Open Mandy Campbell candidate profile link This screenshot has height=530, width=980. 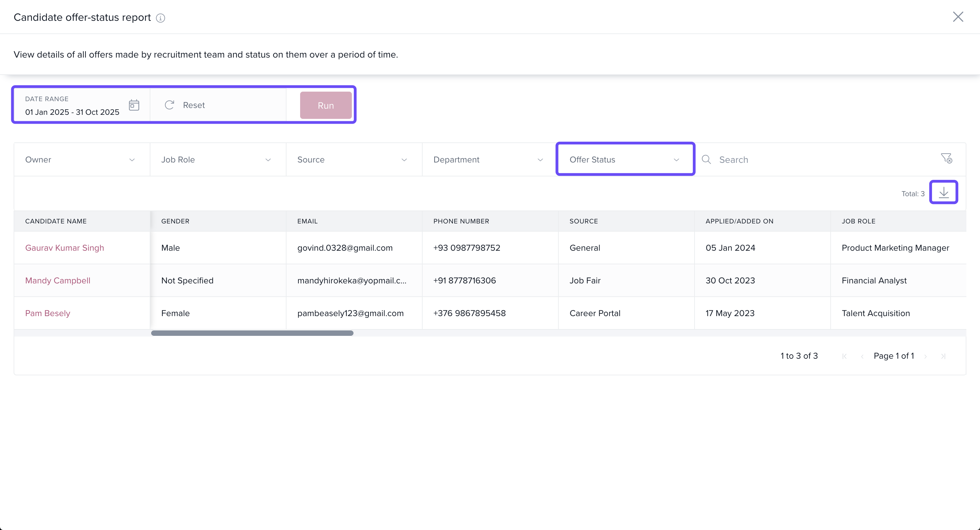[x=58, y=281]
